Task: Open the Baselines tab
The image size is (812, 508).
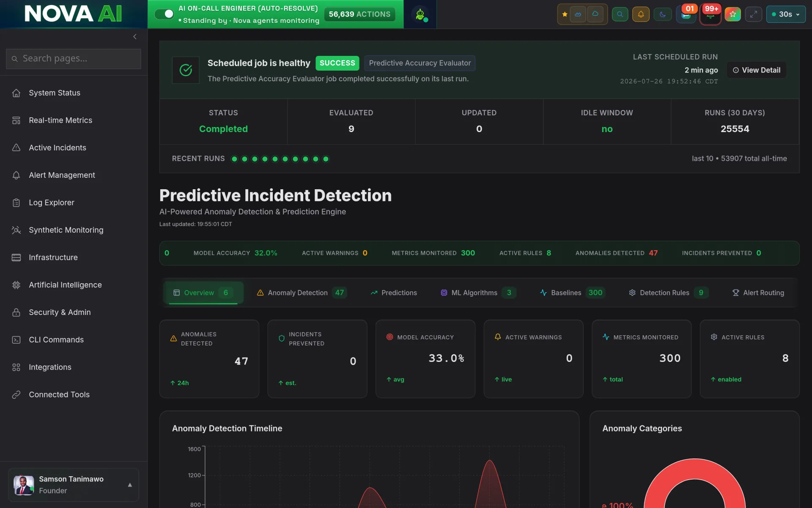Action: click(x=573, y=293)
